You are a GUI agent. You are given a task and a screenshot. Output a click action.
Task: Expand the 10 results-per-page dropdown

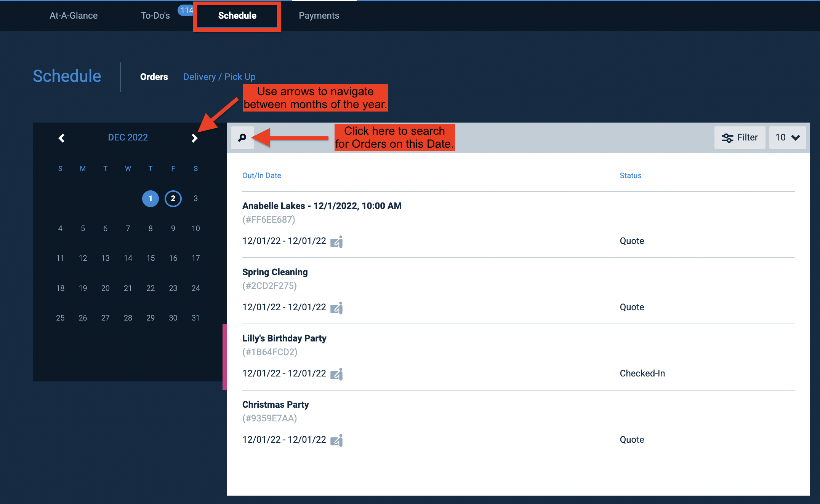click(788, 137)
